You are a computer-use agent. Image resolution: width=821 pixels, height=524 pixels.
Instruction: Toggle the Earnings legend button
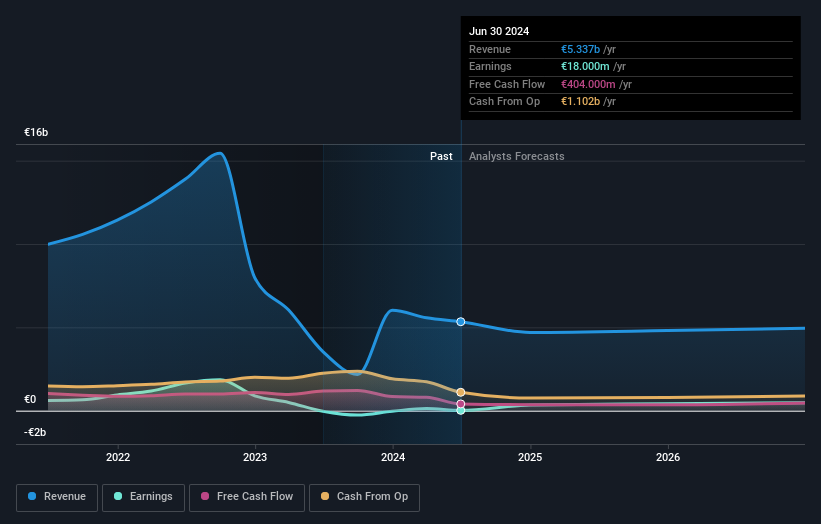click(x=143, y=497)
